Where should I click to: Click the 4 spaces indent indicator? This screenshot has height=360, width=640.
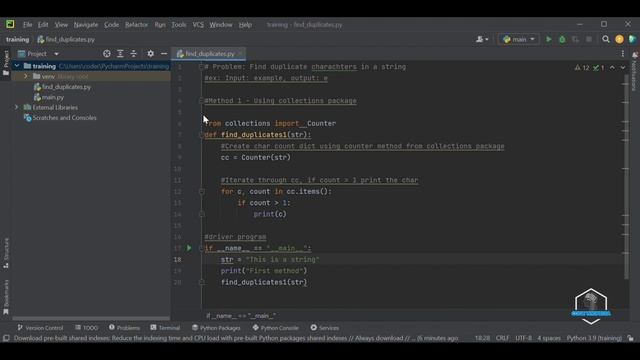pyautogui.click(x=549, y=338)
